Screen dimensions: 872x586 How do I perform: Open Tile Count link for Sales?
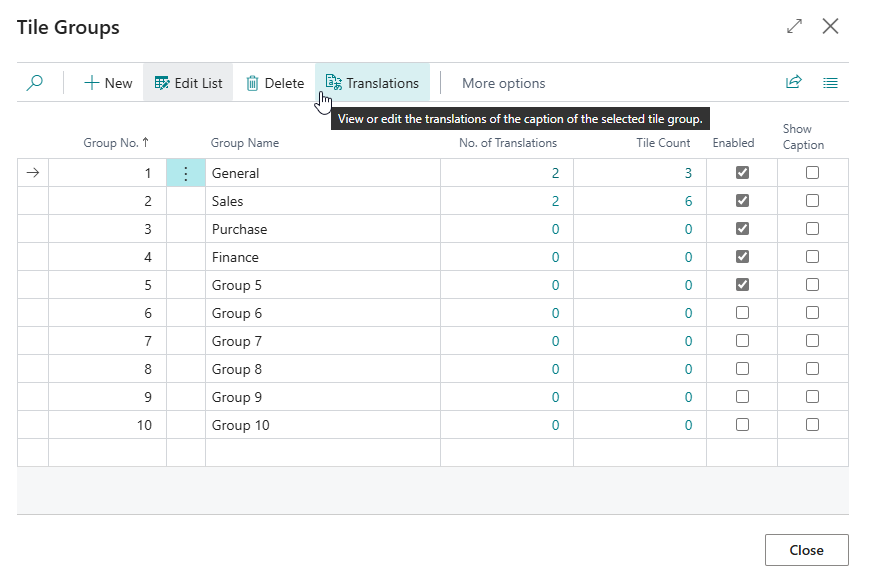[688, 201]
